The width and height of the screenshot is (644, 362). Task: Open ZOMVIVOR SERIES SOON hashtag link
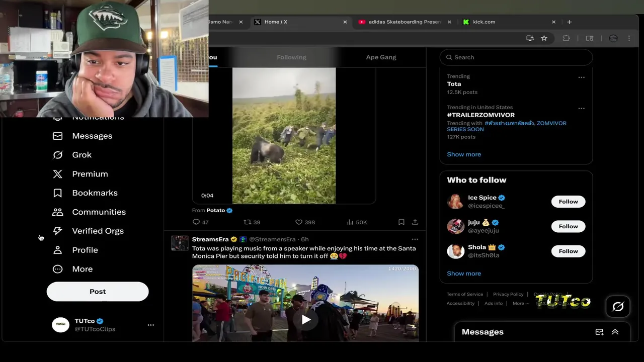(507, 126)
